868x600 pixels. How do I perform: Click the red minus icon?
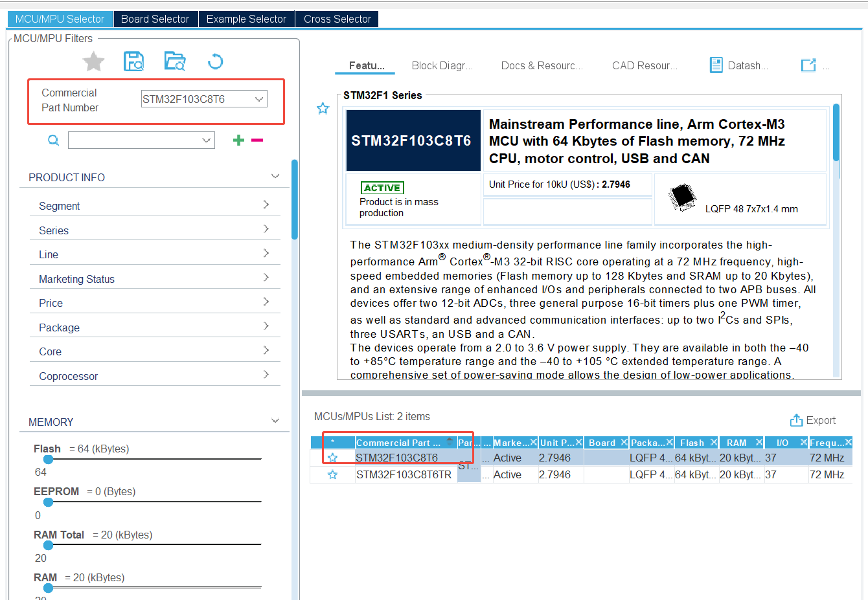257,140
